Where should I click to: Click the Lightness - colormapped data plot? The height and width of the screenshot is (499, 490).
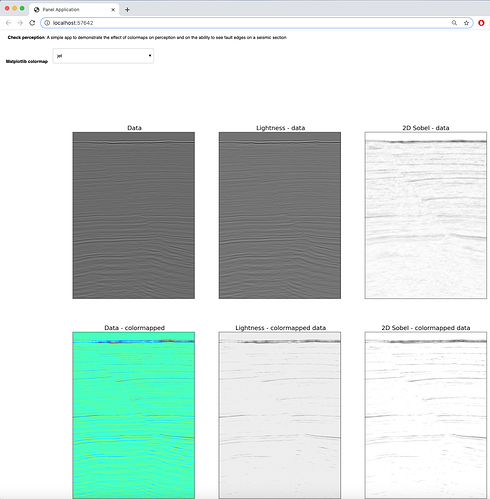280,415
